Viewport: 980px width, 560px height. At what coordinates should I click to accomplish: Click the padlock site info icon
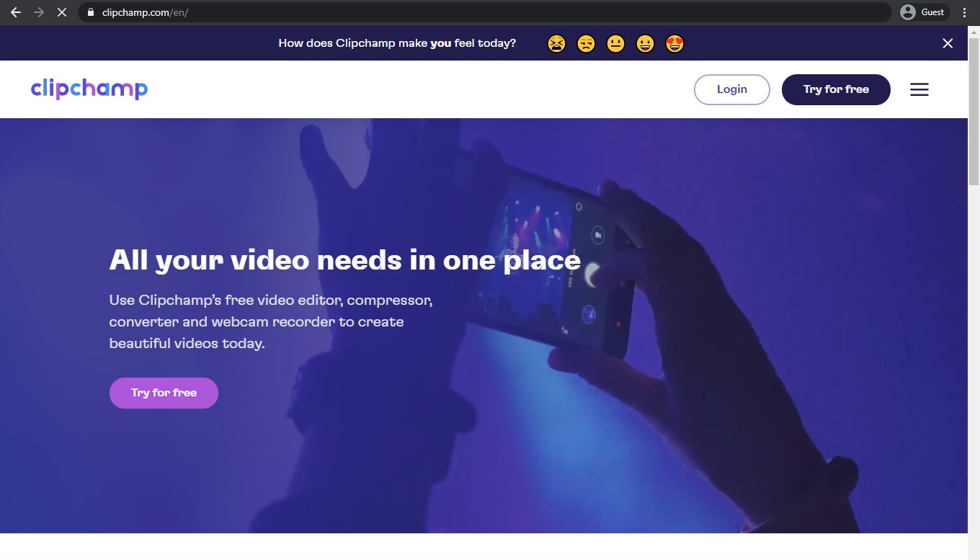click(x=90, y=12)
